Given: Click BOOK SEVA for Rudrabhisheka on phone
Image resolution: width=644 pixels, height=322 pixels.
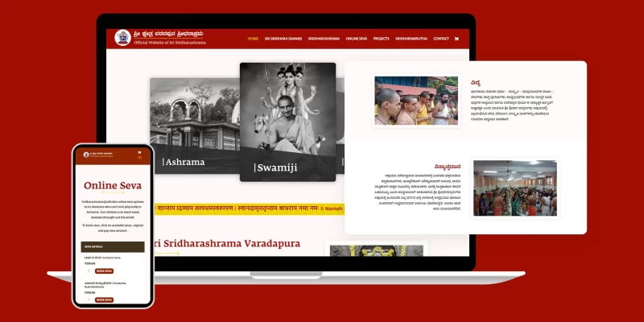Looking at the screenshot, I should coord(104,299).
